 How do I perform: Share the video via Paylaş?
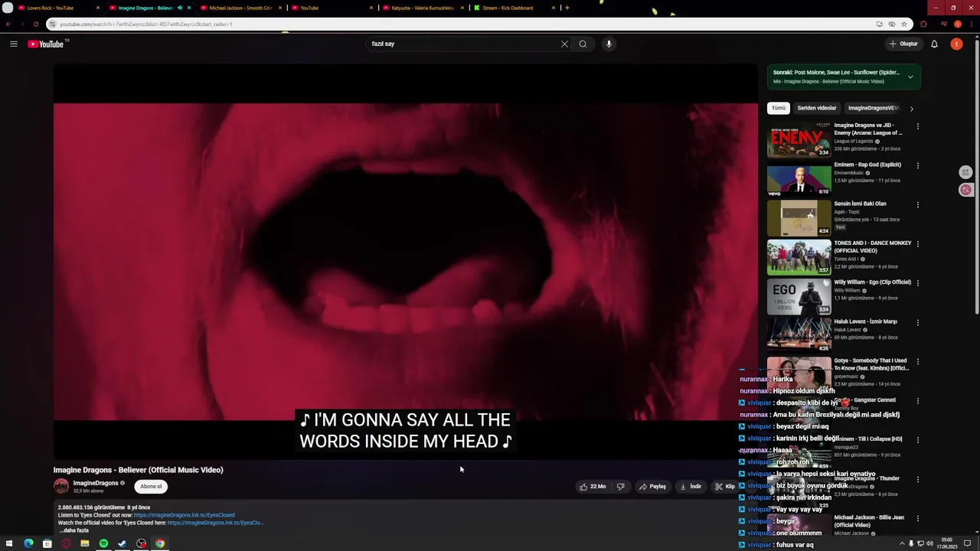tap(652, 486)
